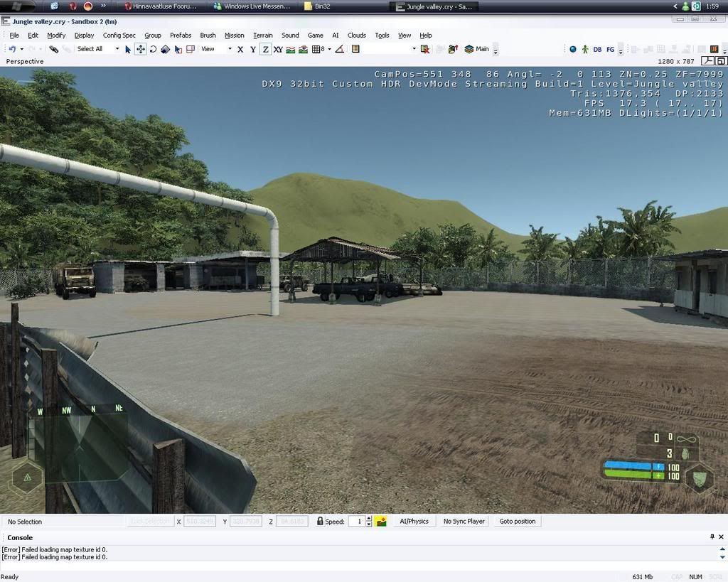Image resolution: width=728 pixels, height=582 pixels.
Task: Pin the Console panel
Action: [x=712, y=537]
